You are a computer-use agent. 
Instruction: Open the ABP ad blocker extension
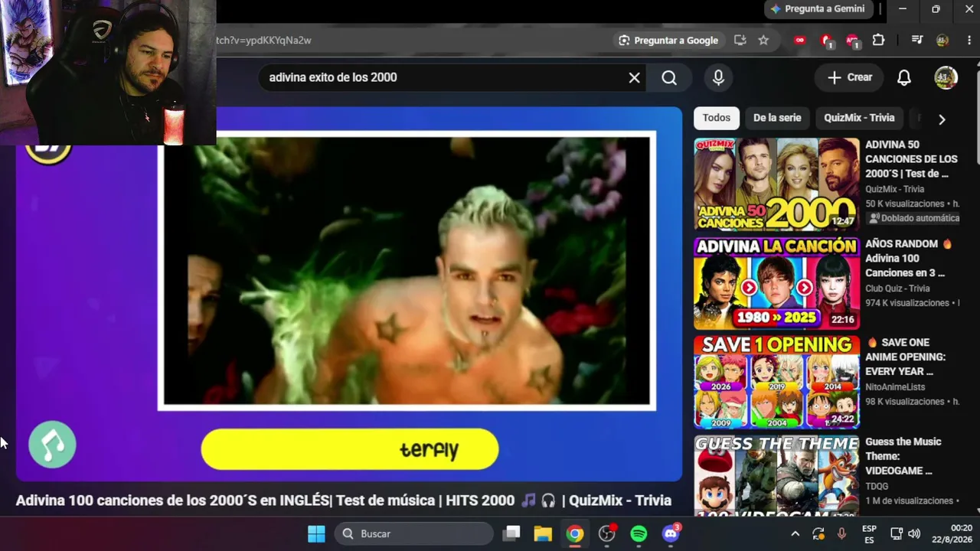coord(852,41)
